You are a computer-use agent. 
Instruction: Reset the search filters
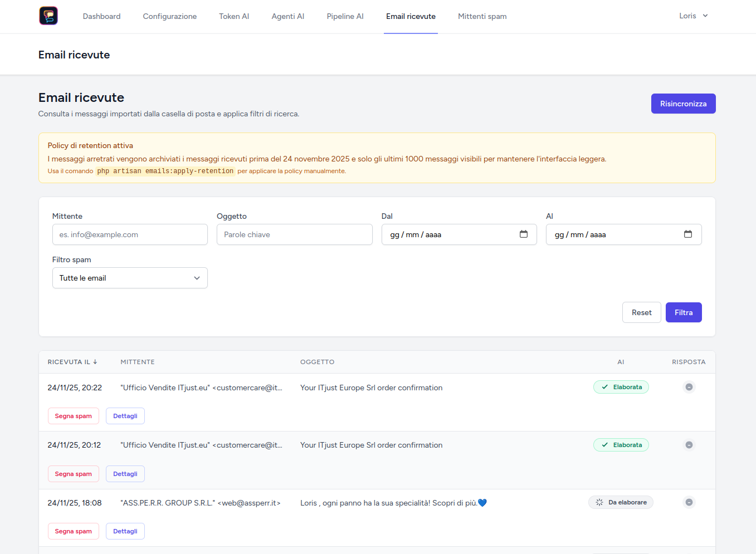pyautogui.click(x=641, y=312)
